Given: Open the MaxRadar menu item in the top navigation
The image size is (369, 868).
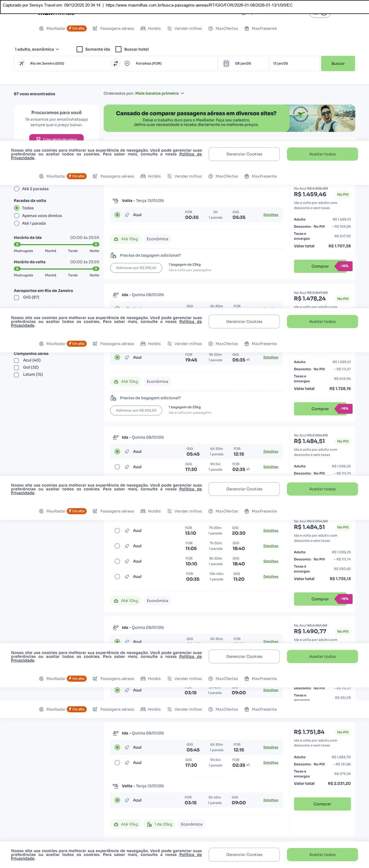Looking at the screenshot, I should click(x=56, y=29).
